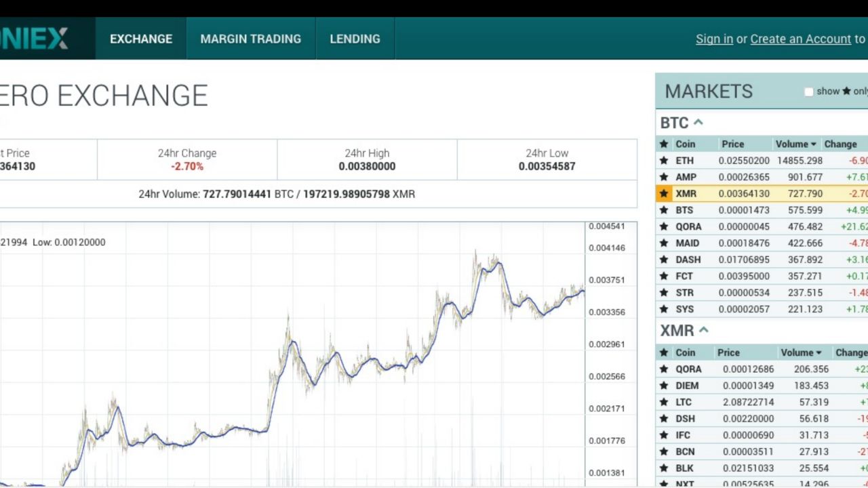
Task: Click the Poloniex logo
Action: tap(34, 39)
